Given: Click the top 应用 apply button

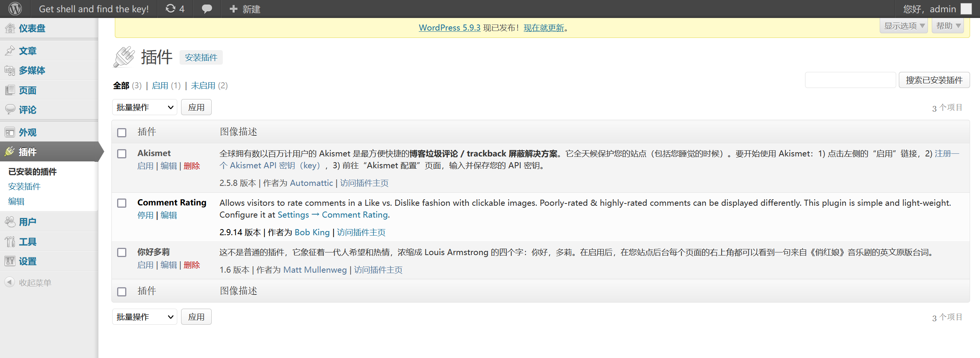Looking at the screenshot, I should [x=196, y=107].
